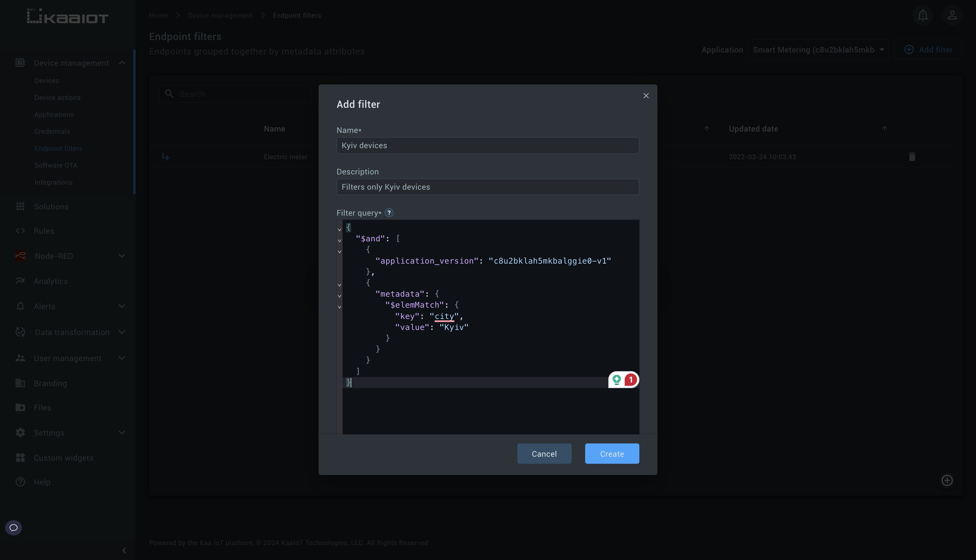Click the notification bell icon

click(x=924, y=15)
